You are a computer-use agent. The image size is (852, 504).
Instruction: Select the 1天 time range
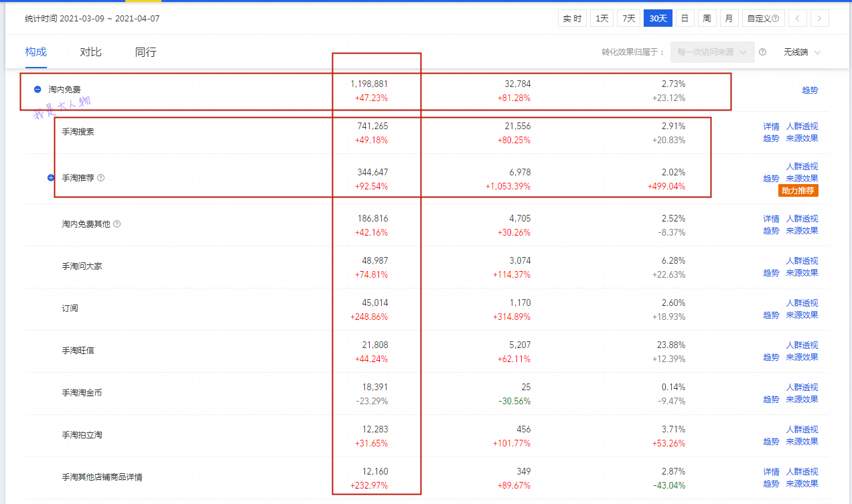click(601, 18)
